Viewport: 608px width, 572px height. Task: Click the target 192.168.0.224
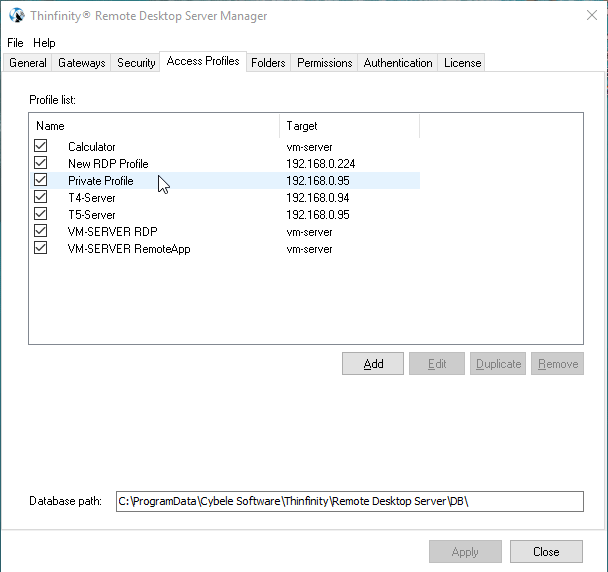321,164
